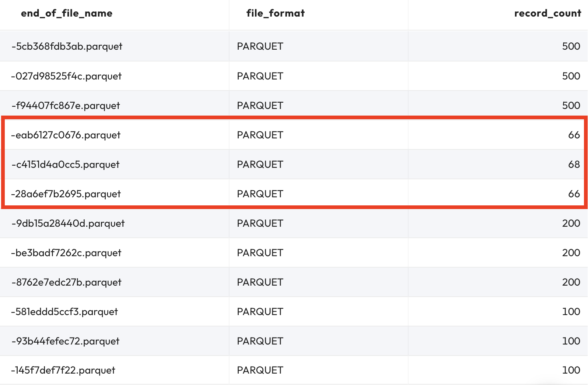Click the -581eddd5ccf3.parquet file name
588x385 pixels.
click(64, 312)
